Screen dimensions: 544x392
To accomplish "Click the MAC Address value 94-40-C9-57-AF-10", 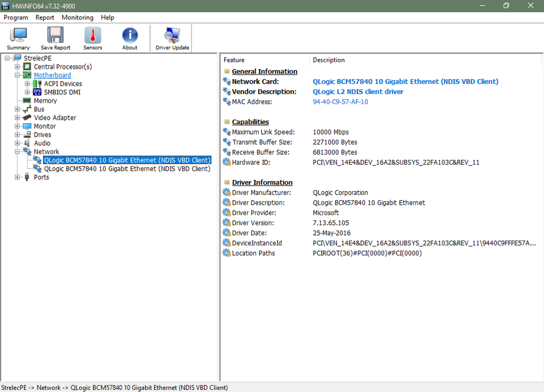I will (340, 102).
